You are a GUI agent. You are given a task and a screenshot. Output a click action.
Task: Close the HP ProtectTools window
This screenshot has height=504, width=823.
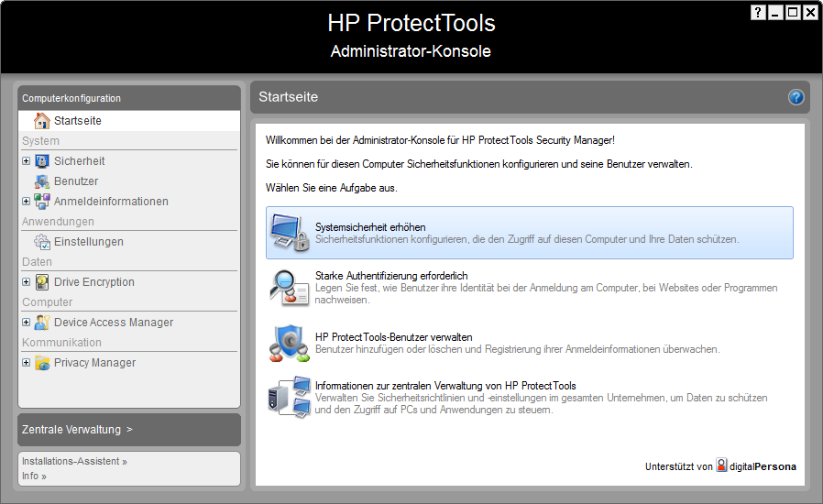[810, 12]
